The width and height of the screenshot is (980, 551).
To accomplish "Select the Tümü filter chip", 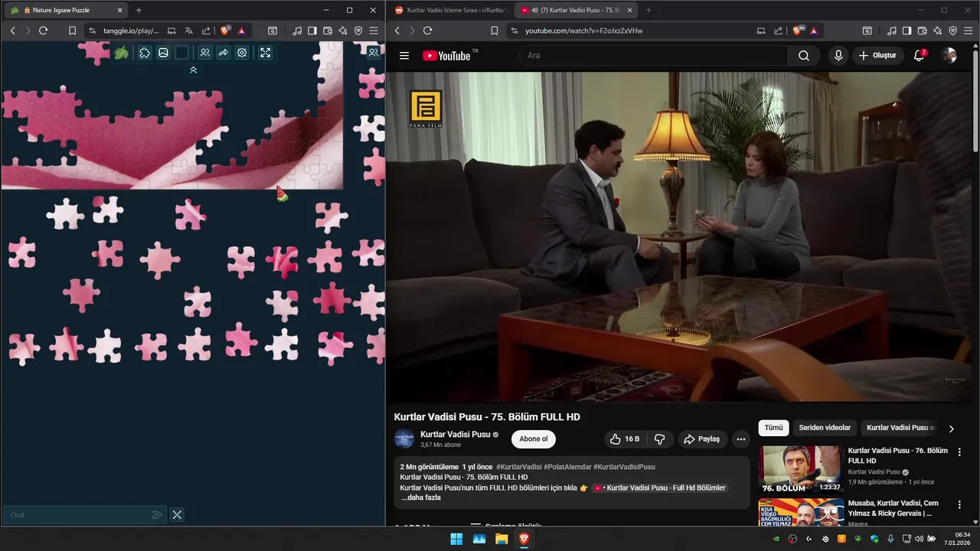I will tap(773, 428).
